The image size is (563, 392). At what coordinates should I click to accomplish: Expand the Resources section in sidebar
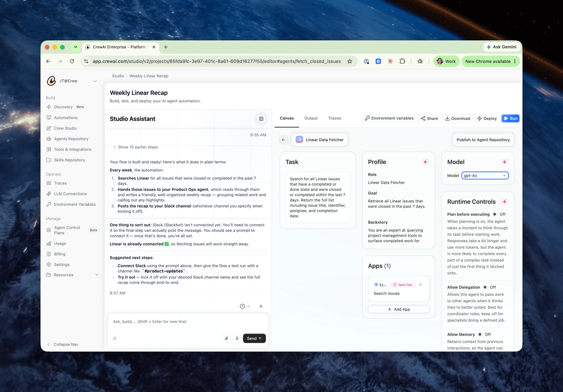97,275
